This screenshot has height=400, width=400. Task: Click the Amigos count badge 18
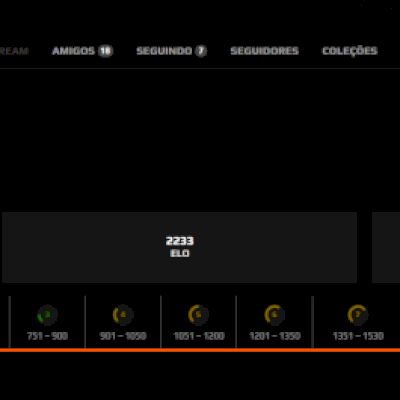[x=106, y=51]
